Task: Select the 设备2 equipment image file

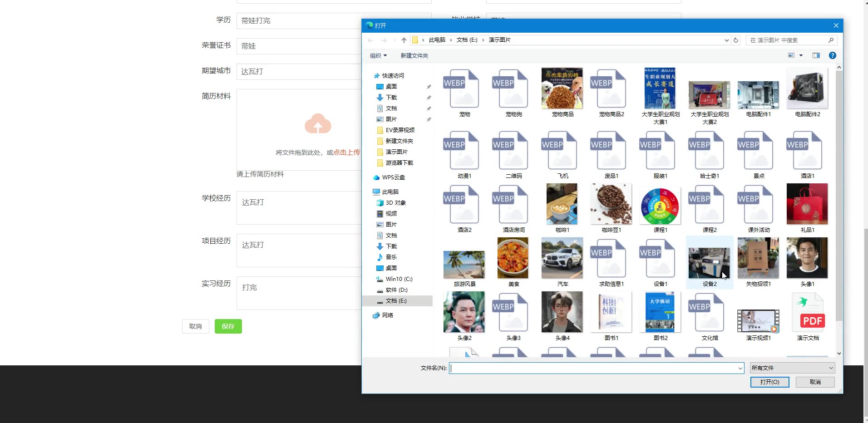Action: [709, 263]
